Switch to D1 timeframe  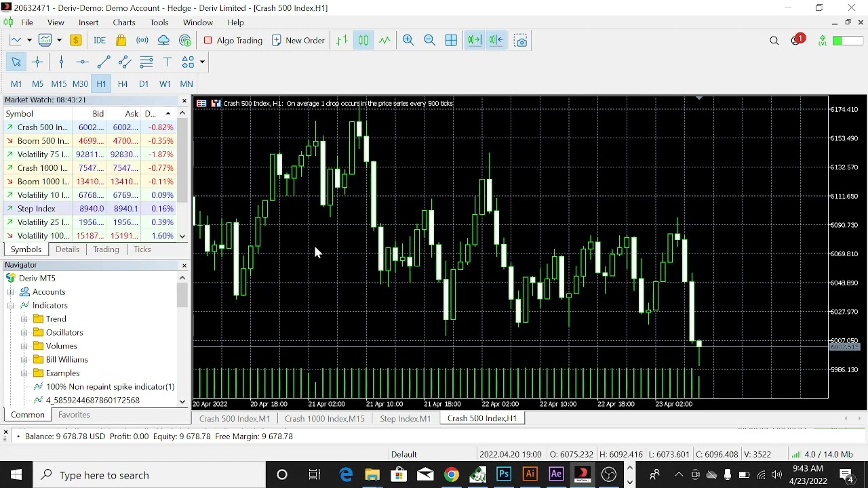click(x=144, y=84)
